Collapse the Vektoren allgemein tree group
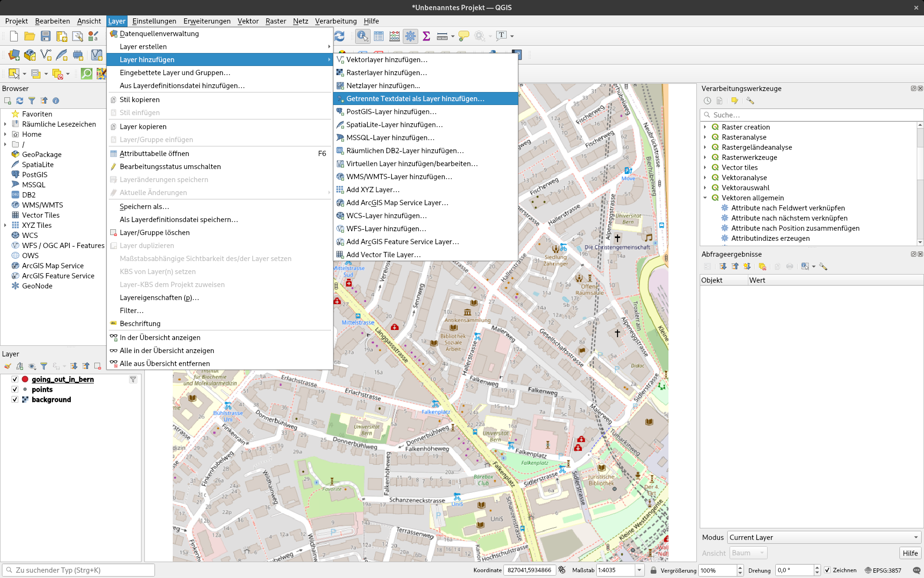 [705, 198]
